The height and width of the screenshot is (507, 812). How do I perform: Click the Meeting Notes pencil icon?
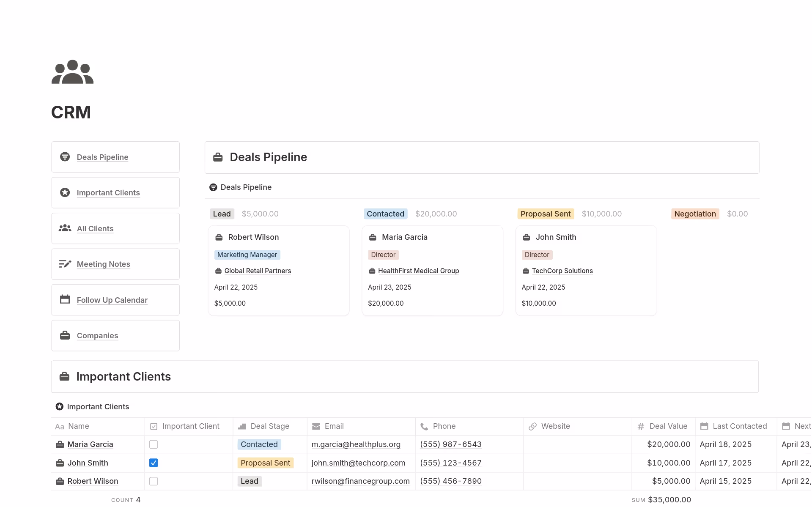(65, 264)
